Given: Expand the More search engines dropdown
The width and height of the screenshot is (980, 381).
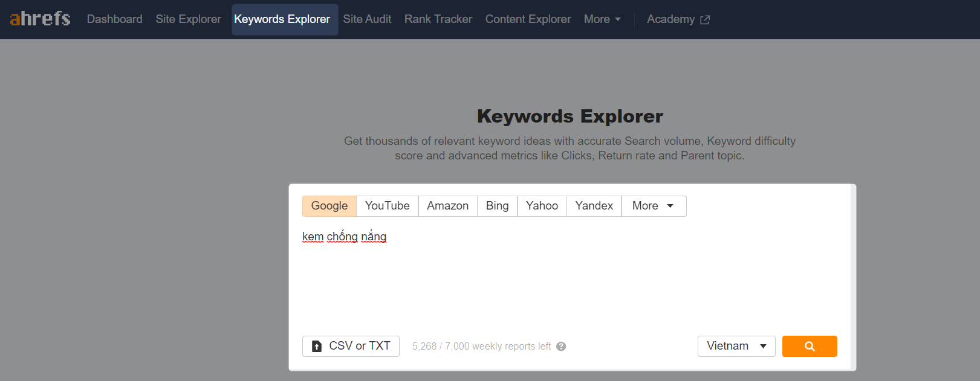Looking at the screenshot, I should [x=654, y=206].
